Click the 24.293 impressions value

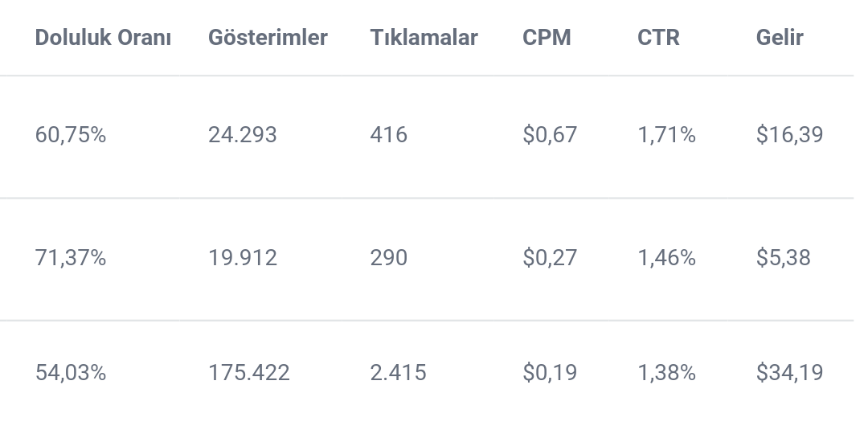243,134
